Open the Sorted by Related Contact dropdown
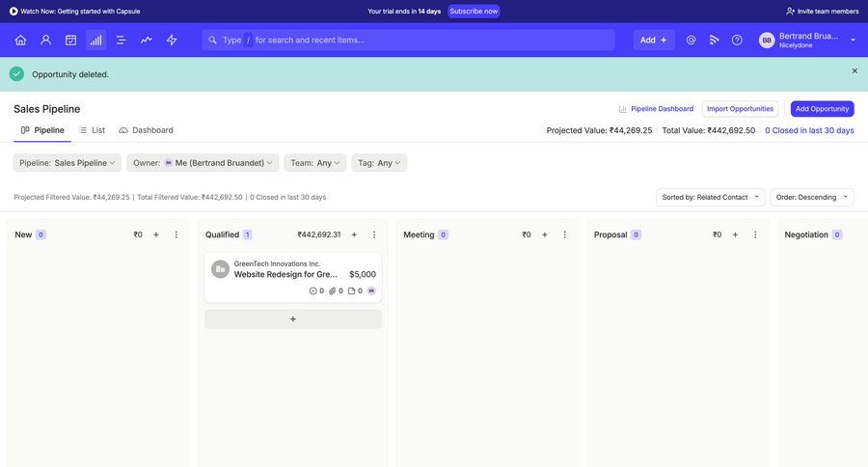The height and width of the screenshot is (467, 868). tap(710, 197)
